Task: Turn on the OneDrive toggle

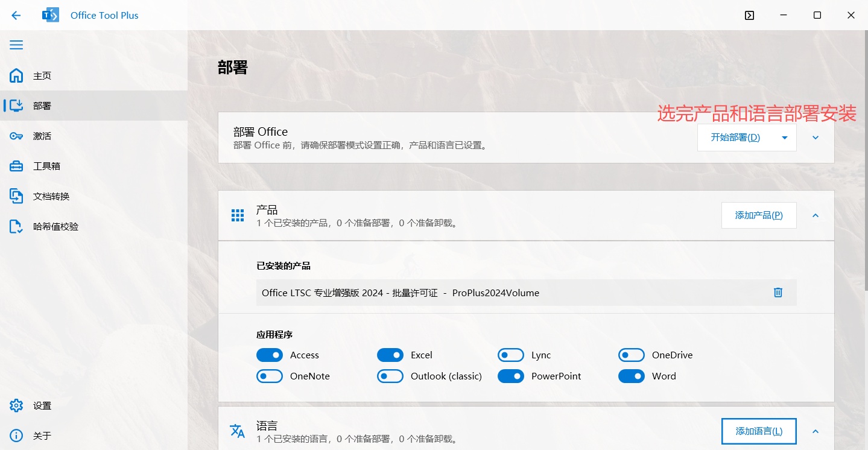Action: (632, 355)
